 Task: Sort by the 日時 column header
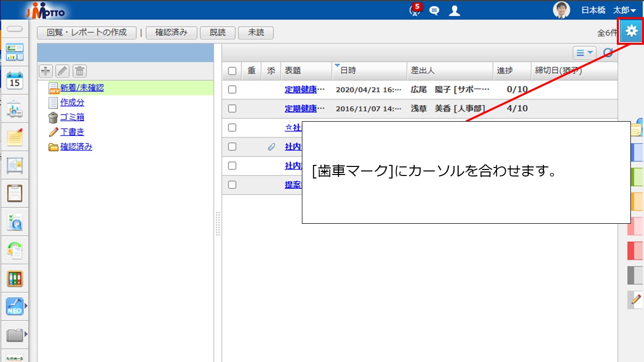tap(348, 71)
